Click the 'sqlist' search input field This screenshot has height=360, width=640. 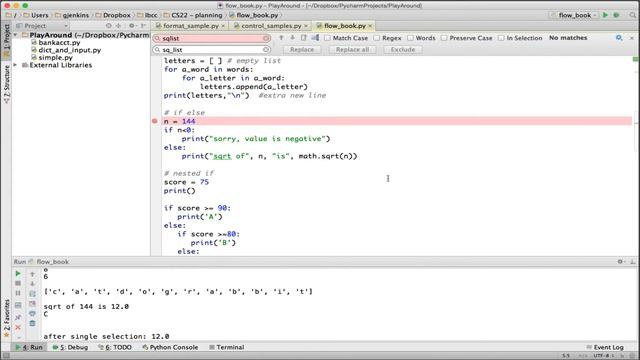pos(211,38)
